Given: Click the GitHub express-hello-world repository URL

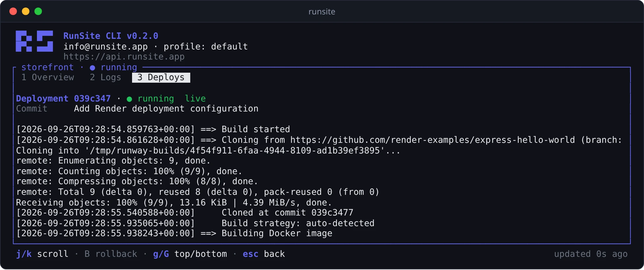Looking at the screenshot, I should 432,140.
